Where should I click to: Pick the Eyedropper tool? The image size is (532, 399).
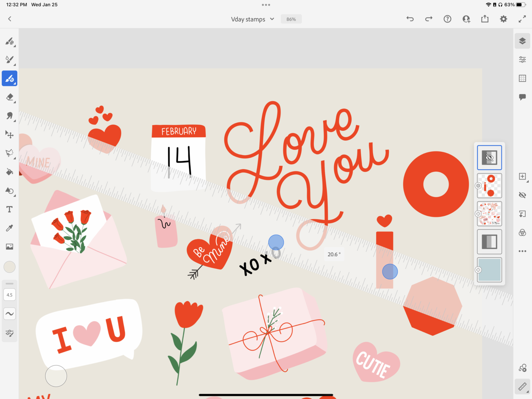pos(9,228)
